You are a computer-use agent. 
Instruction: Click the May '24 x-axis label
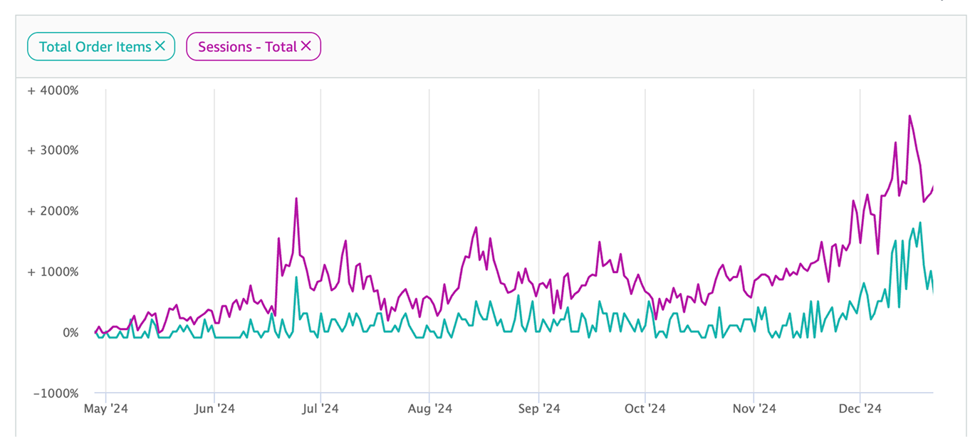[x=106, y=408]
